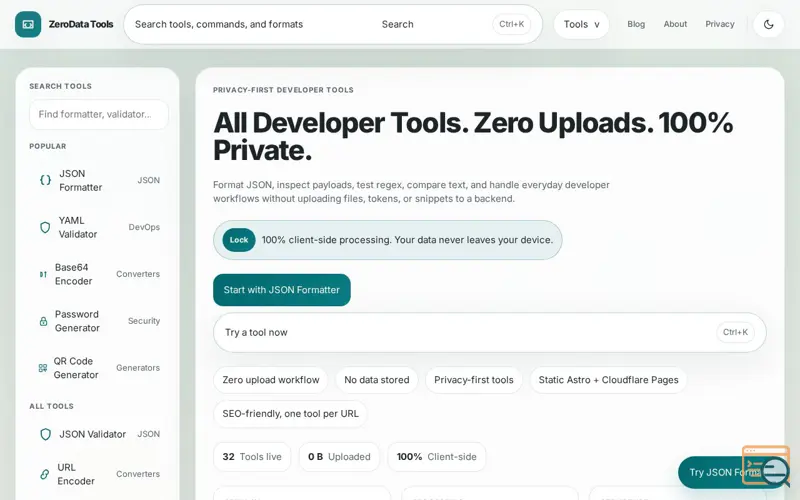Go to the About page

[x=675, y=24]
